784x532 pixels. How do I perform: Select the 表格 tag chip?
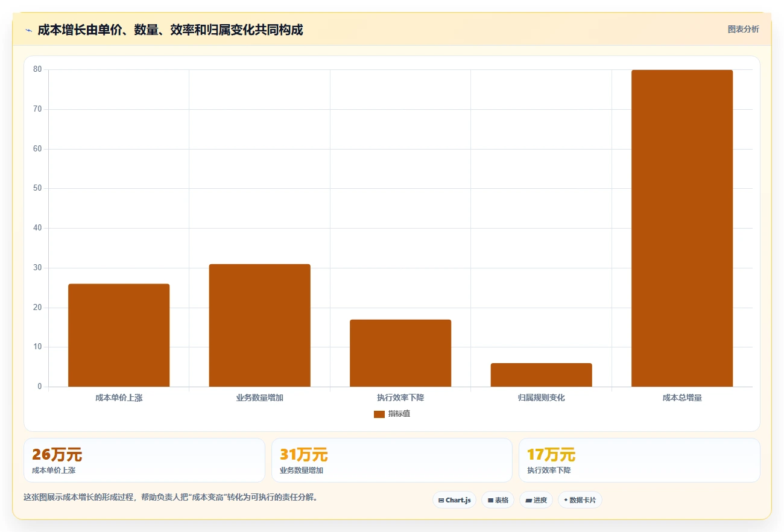[498, 500]
